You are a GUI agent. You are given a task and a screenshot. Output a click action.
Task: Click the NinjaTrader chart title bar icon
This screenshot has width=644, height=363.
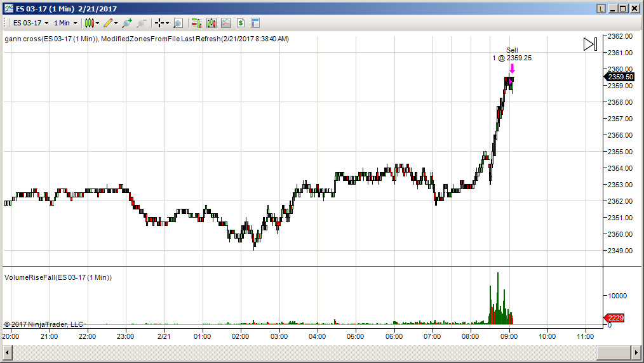coord(9,9)
